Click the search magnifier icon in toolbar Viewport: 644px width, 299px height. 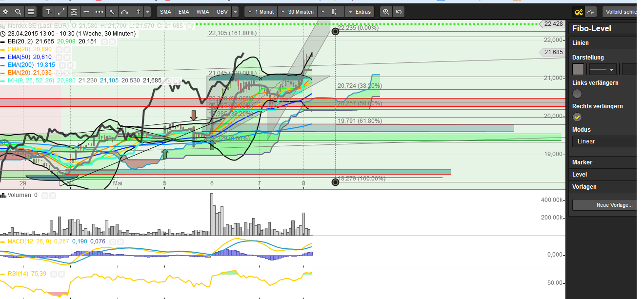pos(18,11)
